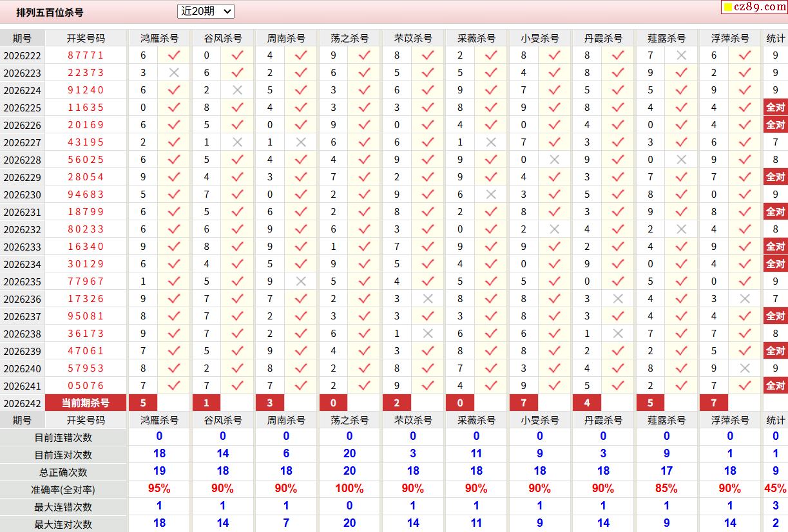The width and height of the screenshot is (788, 532).
Task: Click the 全对 badge in row 2026241
Action: coord(776,386)
